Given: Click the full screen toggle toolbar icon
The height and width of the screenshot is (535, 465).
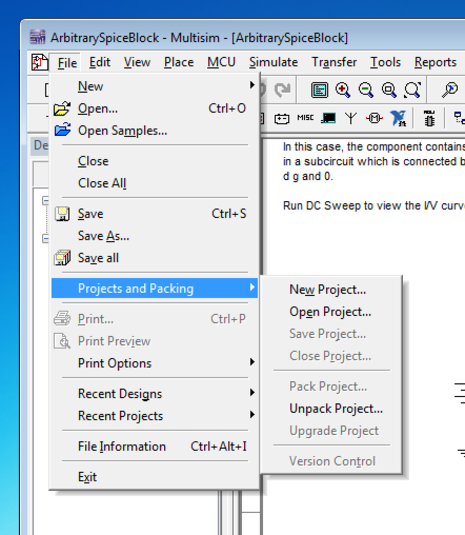Looking at the screenshot, I should pyautogui.click(x=319, y=90).
